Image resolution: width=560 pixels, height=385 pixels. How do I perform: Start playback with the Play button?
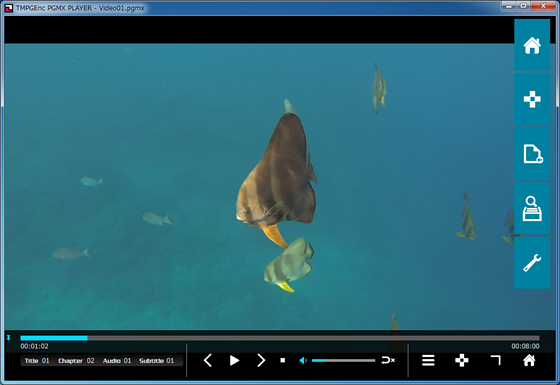[234, 360]
